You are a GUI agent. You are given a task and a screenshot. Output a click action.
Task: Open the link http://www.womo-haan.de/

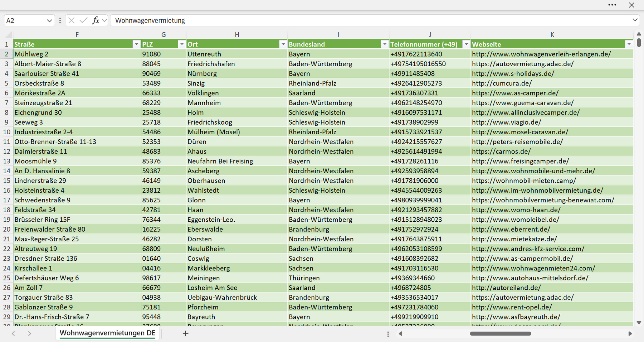pyautogui.click(x=516, y=209)
